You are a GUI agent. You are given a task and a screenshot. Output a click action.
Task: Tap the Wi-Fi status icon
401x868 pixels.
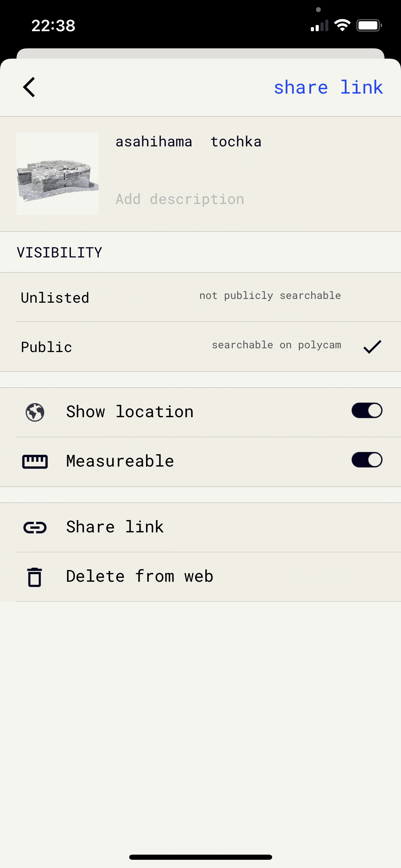pyautogui.click(x=342, y=25)
